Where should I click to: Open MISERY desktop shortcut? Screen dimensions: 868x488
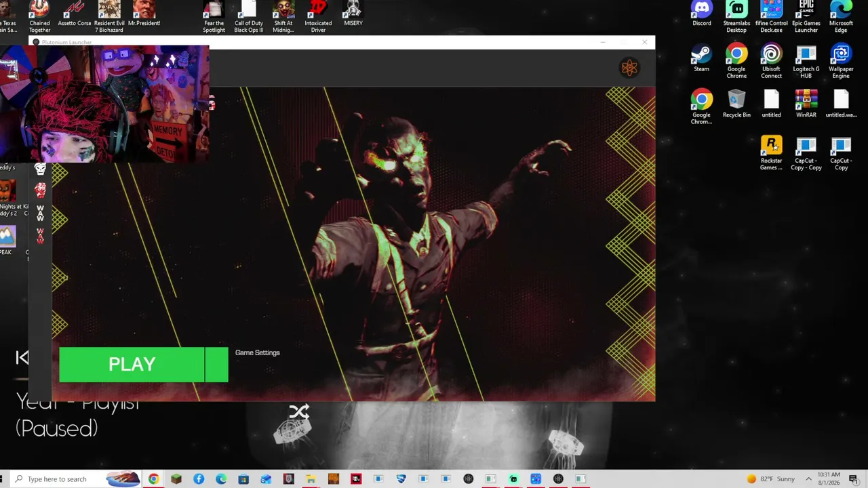coord(353,14)
